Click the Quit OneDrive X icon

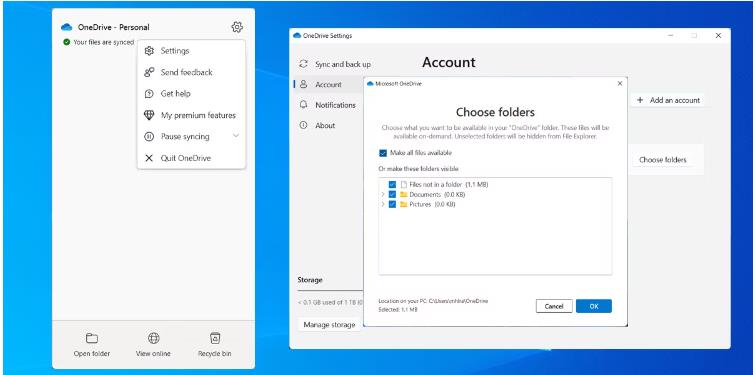[149, 158]
